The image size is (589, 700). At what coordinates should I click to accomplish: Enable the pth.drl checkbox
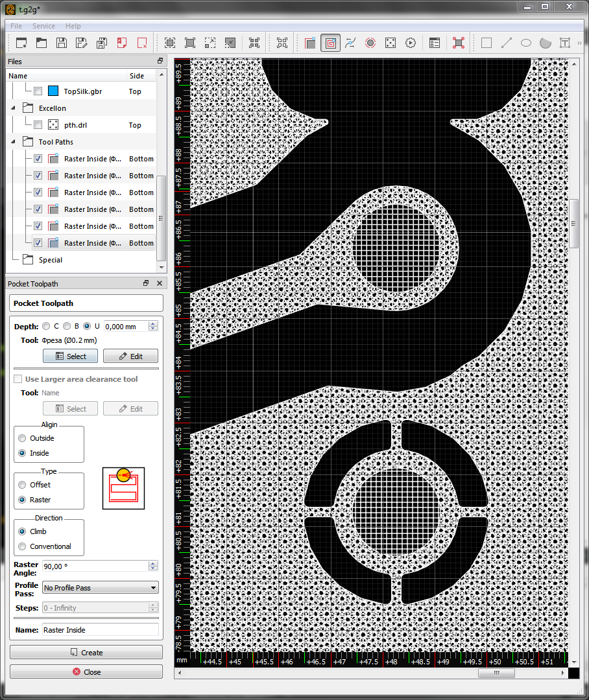point(38,124)
